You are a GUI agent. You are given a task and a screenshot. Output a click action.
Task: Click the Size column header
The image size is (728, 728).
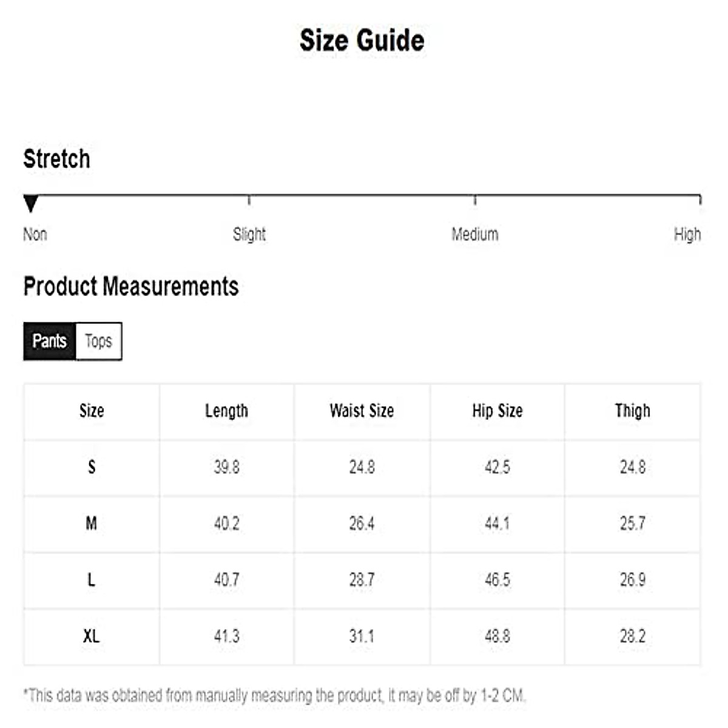coord(92,411)
